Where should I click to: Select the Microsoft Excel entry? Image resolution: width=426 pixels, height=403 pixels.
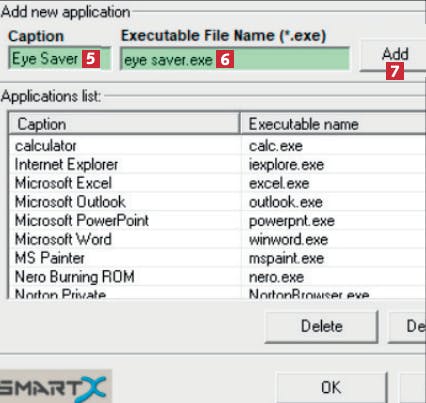[x=217, y=183]
